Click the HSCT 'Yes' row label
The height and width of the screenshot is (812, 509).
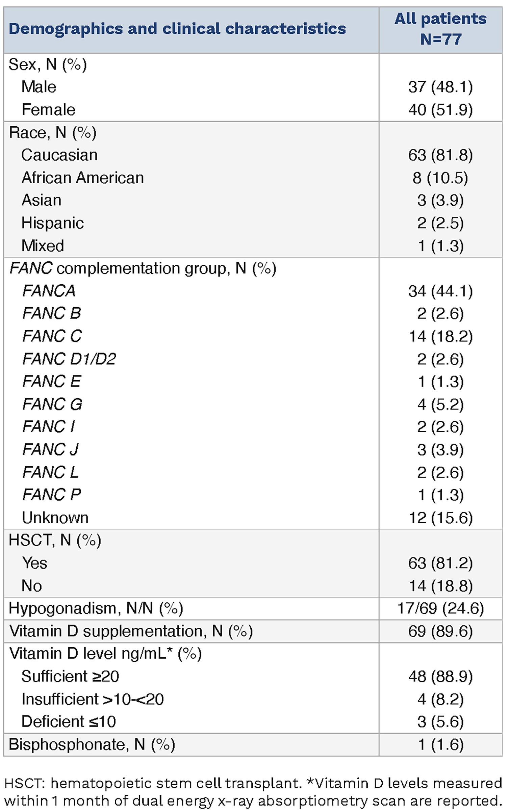(x=34, y=563)
